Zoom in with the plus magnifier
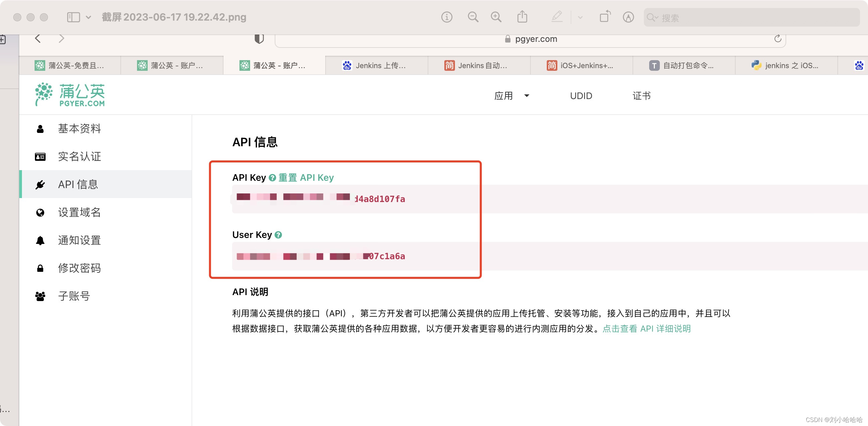Viewport: 868px width, 426px height. pos(496,17)
